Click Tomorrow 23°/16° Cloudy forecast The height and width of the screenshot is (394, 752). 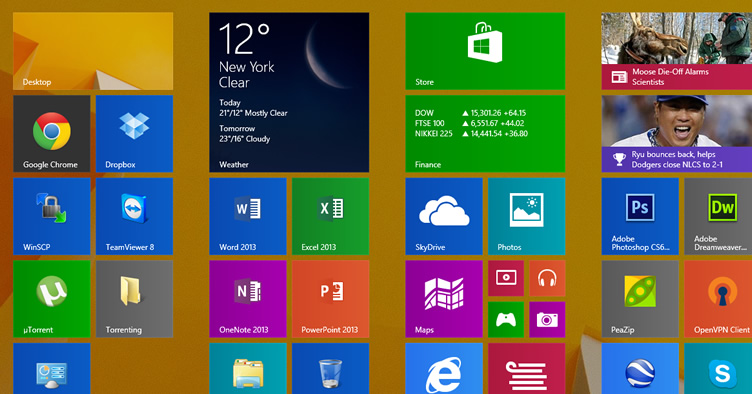(245, 134)
